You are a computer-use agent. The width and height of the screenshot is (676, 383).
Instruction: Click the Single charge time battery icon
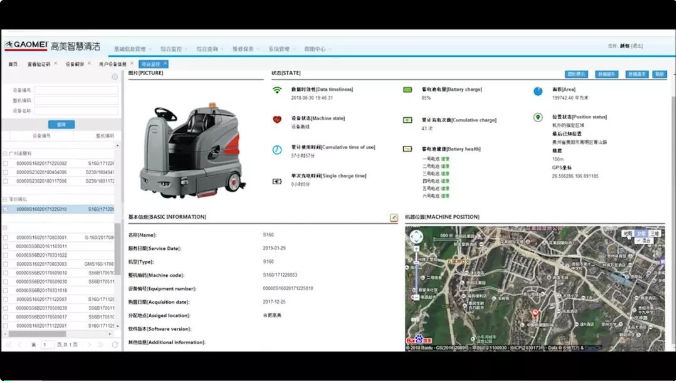click(x=277, y=181)
